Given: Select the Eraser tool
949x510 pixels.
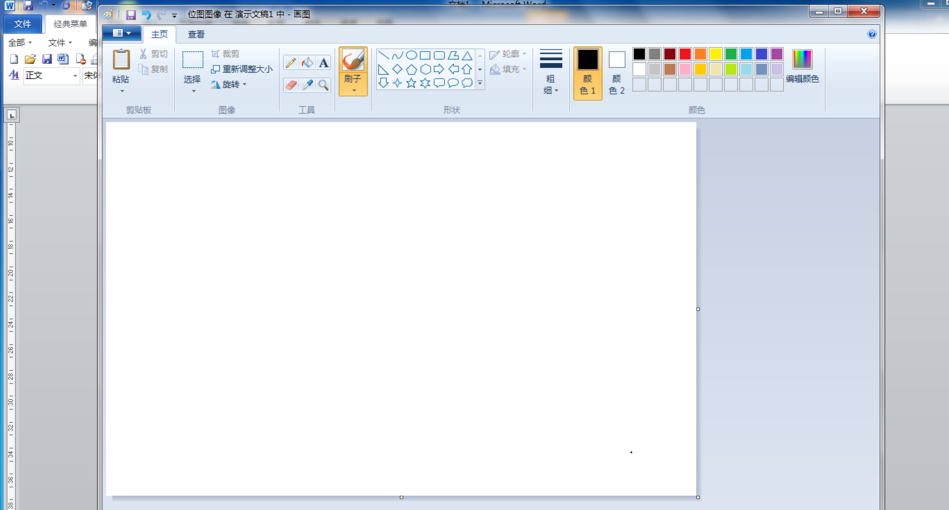Looking at the screenshot, I should (x=291, y=85).
